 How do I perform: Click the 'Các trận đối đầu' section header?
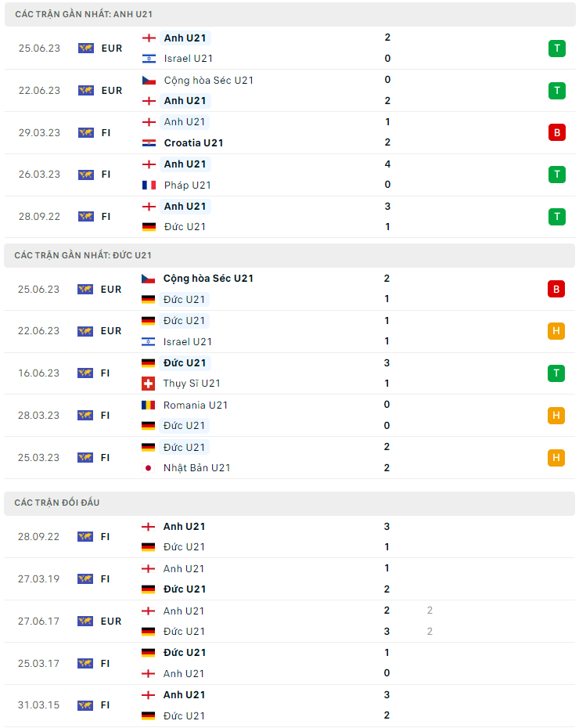point(57,503)
